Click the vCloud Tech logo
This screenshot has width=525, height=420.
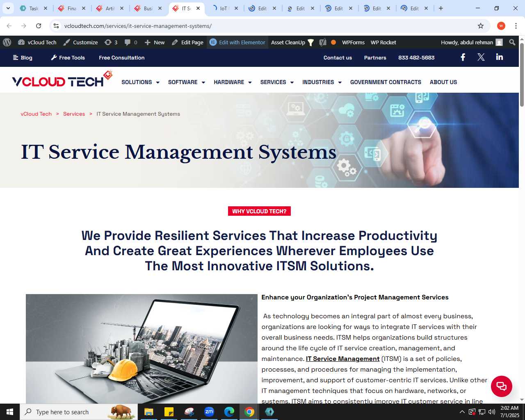pos(62,79)
